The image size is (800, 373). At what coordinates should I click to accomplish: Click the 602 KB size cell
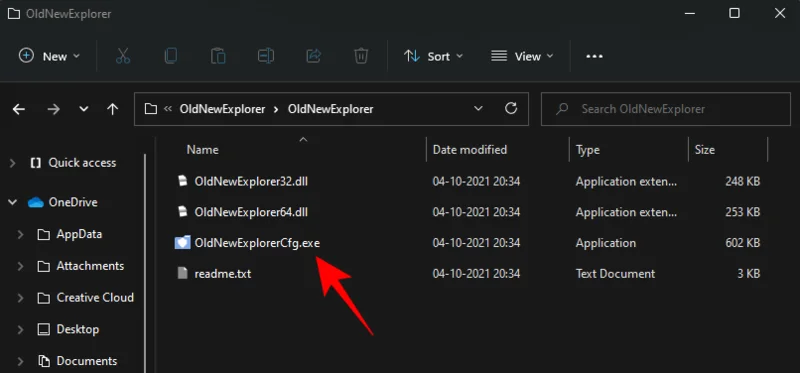click(742, 243)
